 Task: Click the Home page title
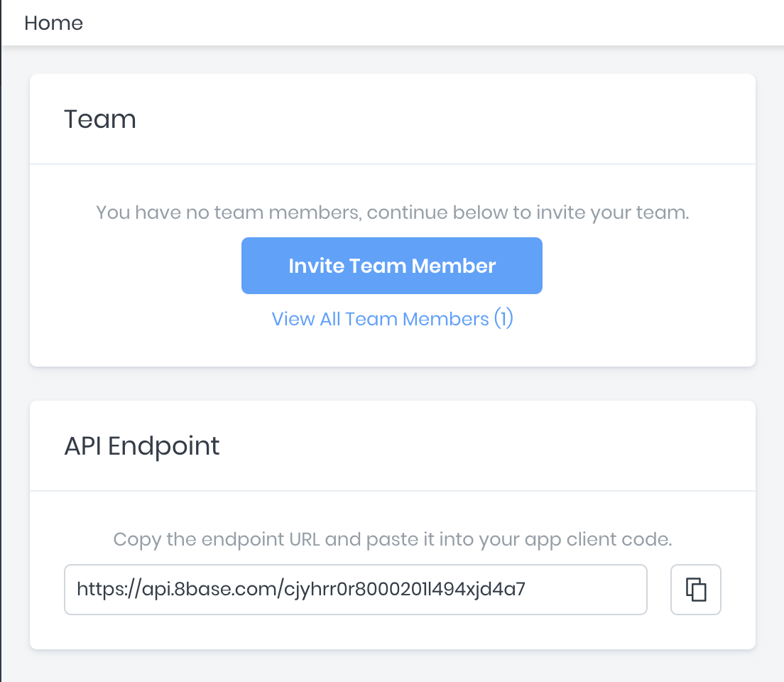click(x=53, y=23)
